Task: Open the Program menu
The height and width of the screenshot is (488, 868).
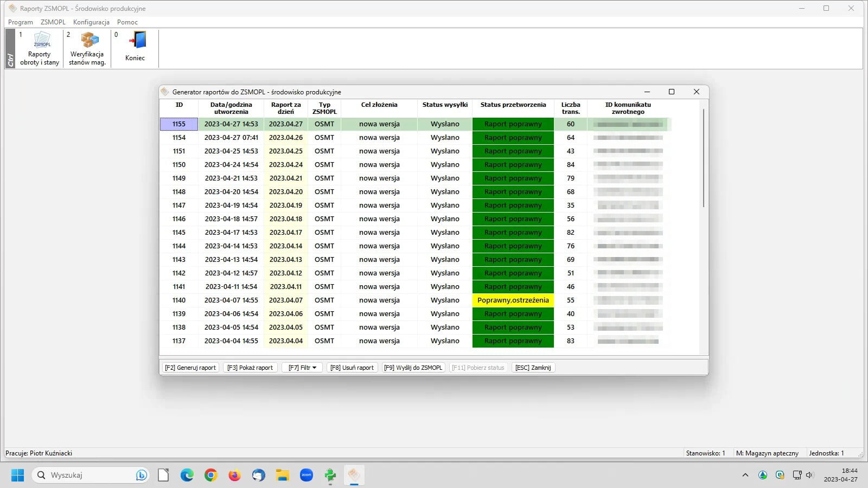Action: [21, 22]
